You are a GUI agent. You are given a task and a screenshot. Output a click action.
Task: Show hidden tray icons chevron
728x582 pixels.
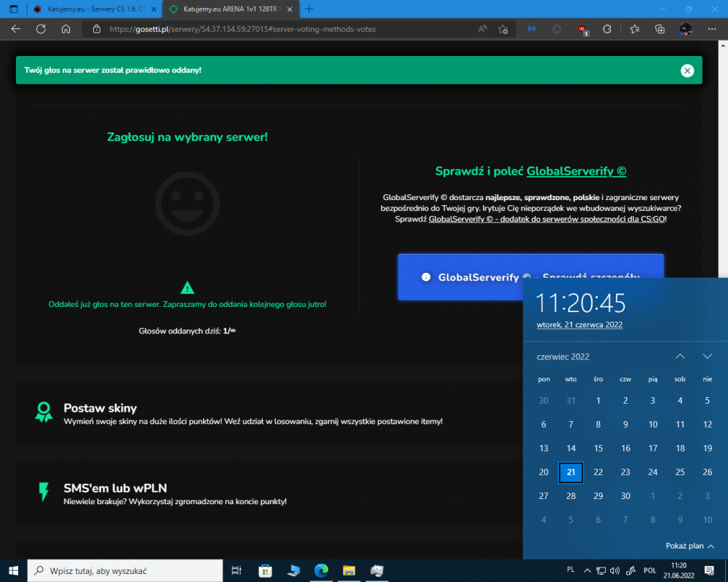pos(587,570)
